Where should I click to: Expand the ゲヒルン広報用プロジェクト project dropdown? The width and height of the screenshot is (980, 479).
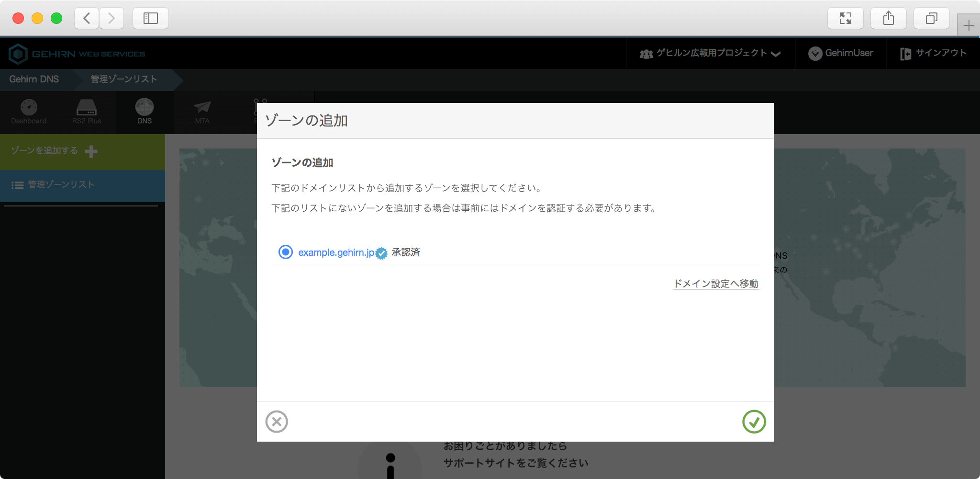click(711, 53)
